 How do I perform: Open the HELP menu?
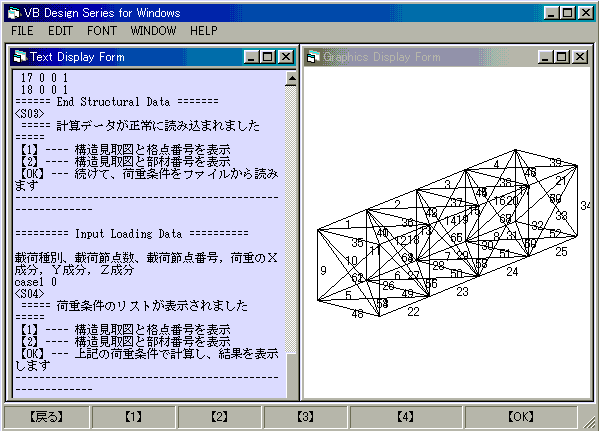coord(204,31)
